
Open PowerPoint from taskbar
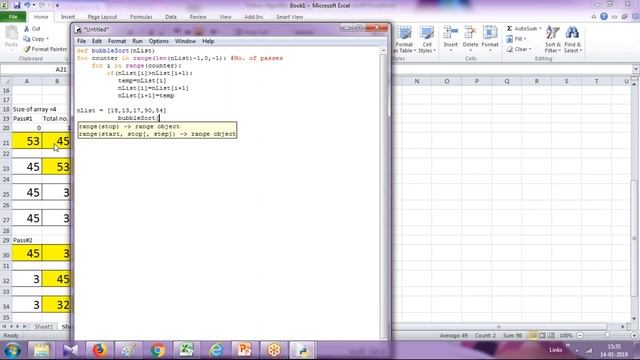pos(244,350)
